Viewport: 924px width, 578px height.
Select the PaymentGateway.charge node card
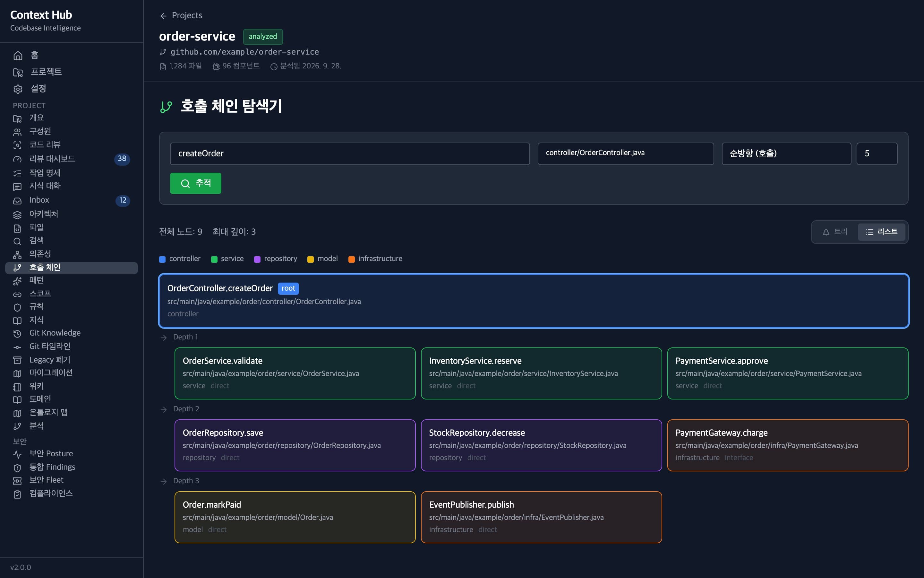788,445
